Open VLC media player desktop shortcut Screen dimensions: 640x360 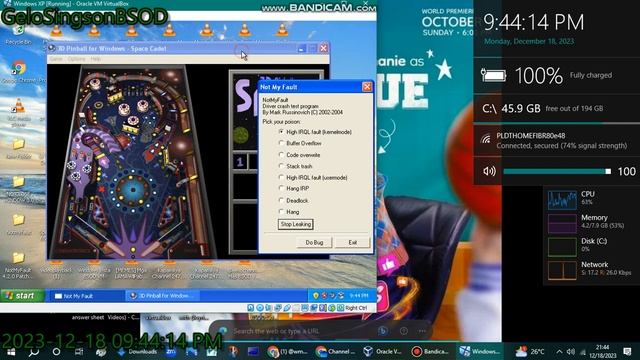pos(18,112)
